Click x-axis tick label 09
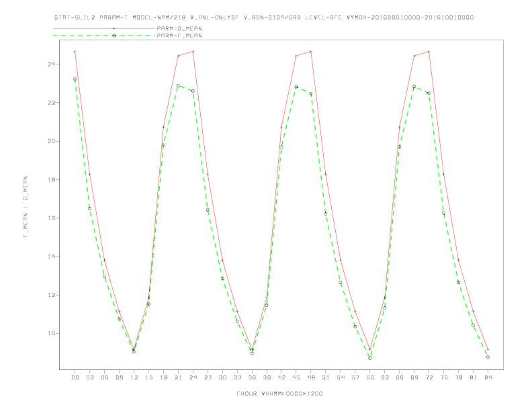Screen dimensions: 532x411 pyautogui.click(x=119, y=377)
